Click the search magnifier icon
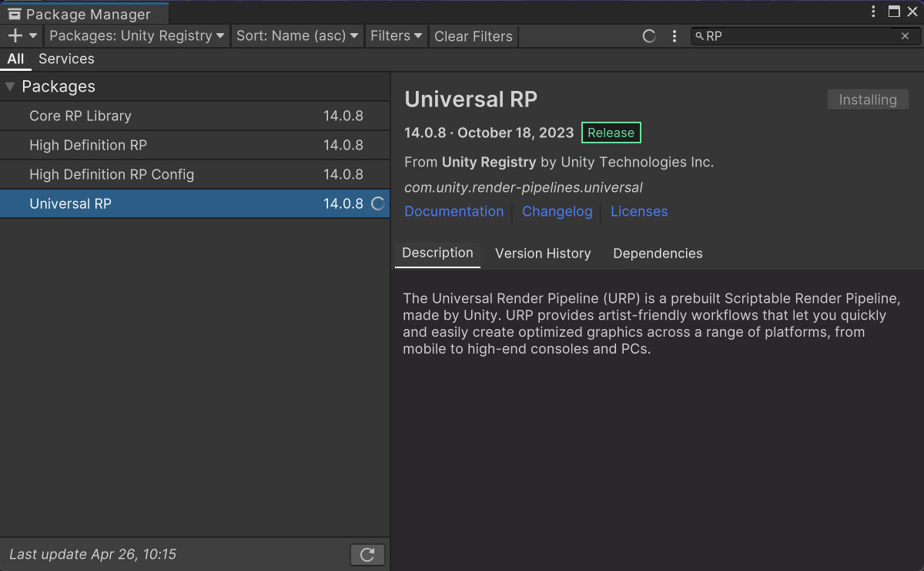 (699, 36)
